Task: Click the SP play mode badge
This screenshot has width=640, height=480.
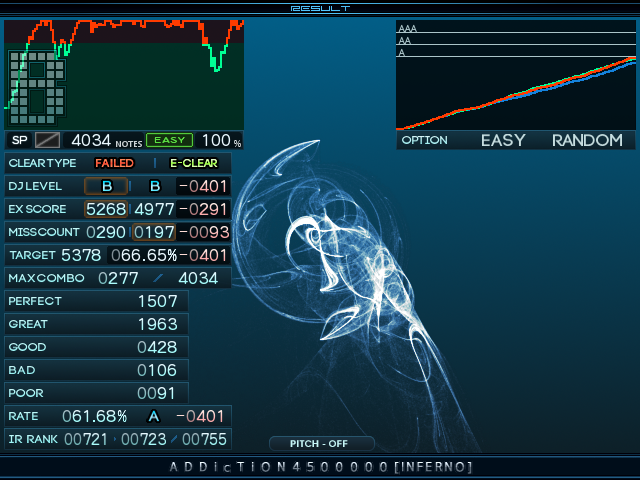Action: [x=20, y=140]
